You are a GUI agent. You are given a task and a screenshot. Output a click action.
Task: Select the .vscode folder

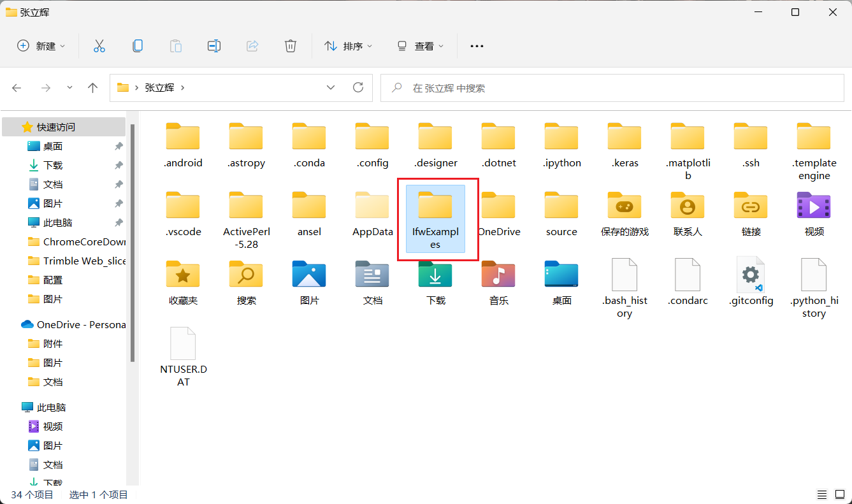pyautogui.click(x=183, y=213)
